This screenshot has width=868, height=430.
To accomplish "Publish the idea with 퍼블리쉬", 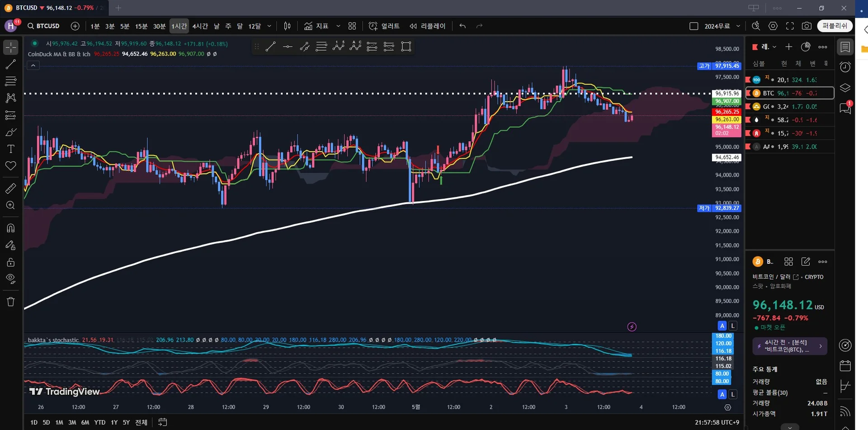I will tap(835, 26).
